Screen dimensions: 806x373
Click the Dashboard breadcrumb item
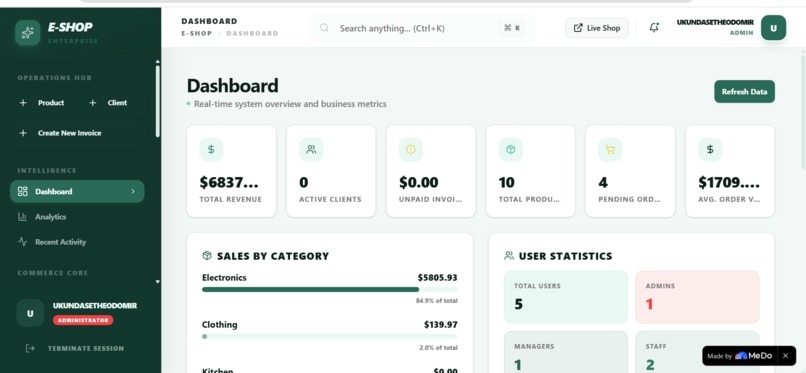point(252,33)
